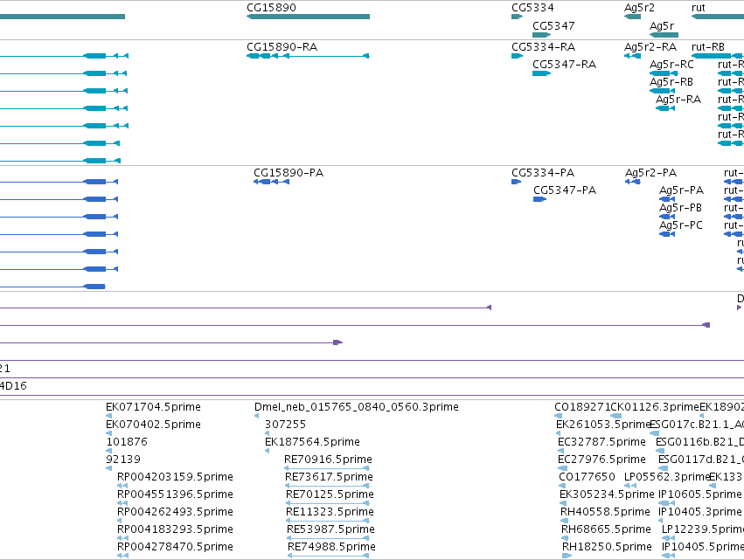Select the Ag5r-RB transcript label
This screenshot has width=744, height=560.
point(671,82)
